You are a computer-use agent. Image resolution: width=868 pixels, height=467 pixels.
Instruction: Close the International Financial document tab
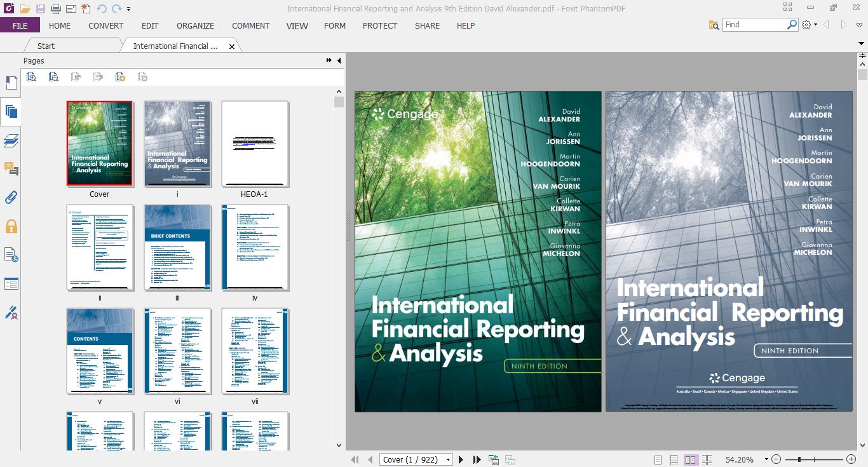click(232, 46)
